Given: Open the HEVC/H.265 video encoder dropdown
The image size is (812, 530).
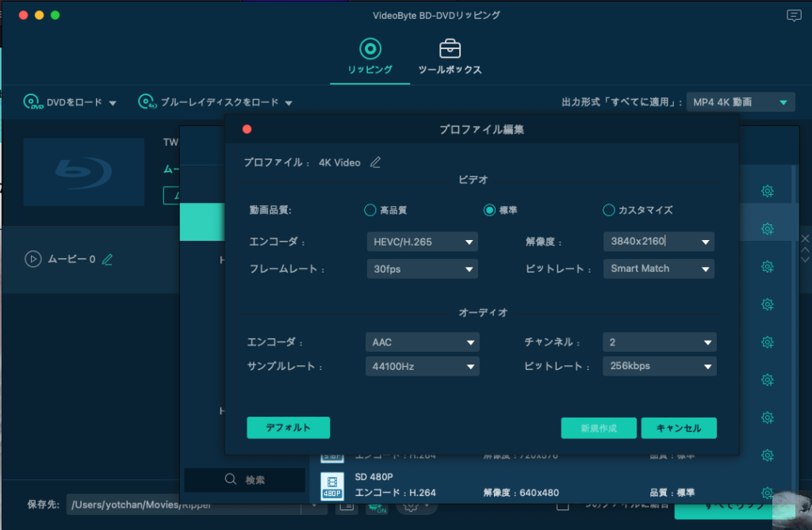Looking at the screenshot, I should click(x=422, y=242).
